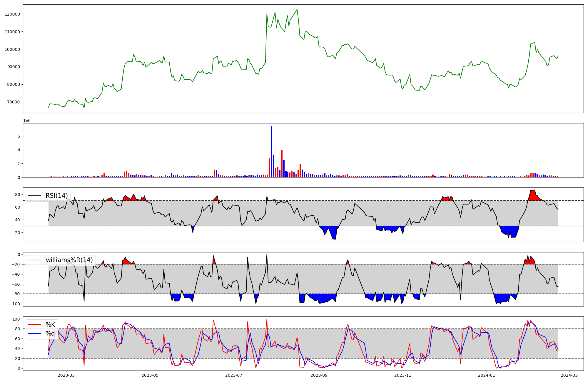588x382 pixels.
Task: Click the 70000 price axis tick label
Action: point(14,102)
